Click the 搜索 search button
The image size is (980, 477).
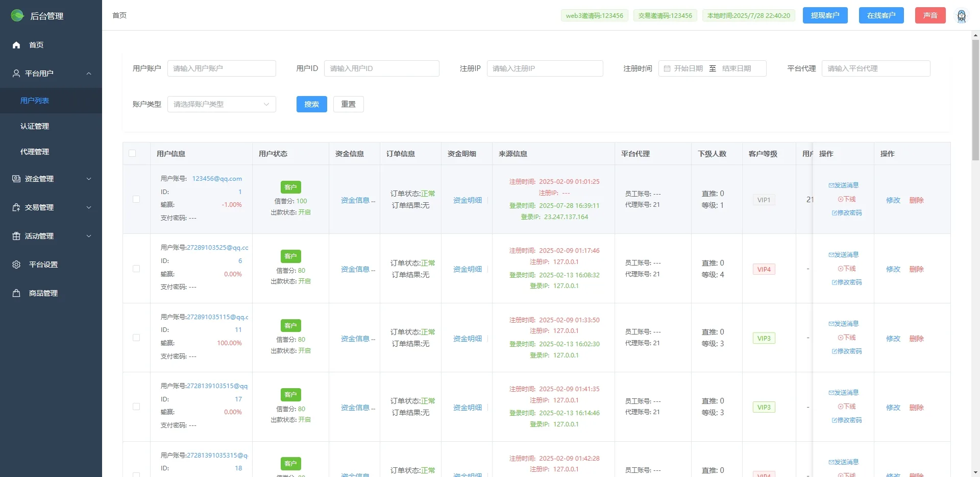pyautogui.click(x=311, y=104)
